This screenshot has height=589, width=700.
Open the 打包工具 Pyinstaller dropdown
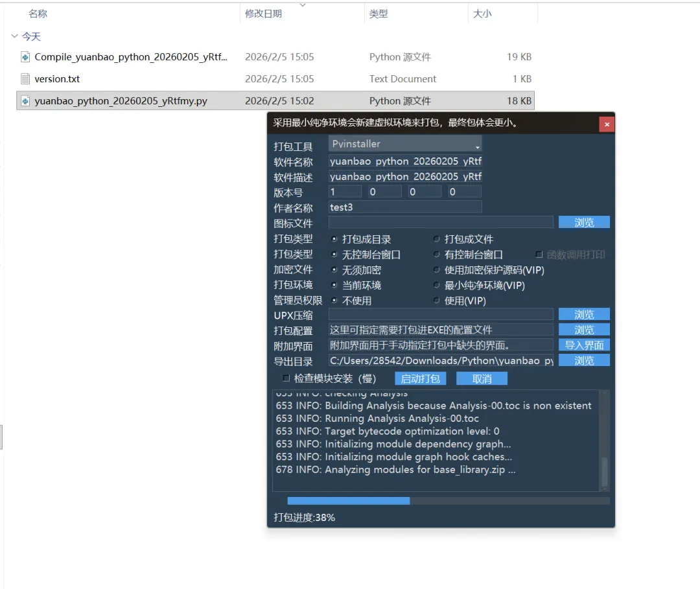point(405,144)
